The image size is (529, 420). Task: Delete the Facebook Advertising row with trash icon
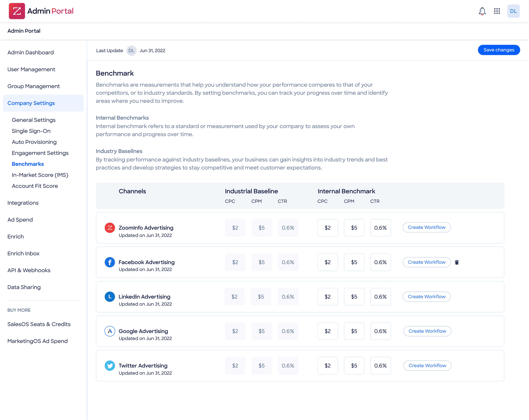click(x=457, y=262)
